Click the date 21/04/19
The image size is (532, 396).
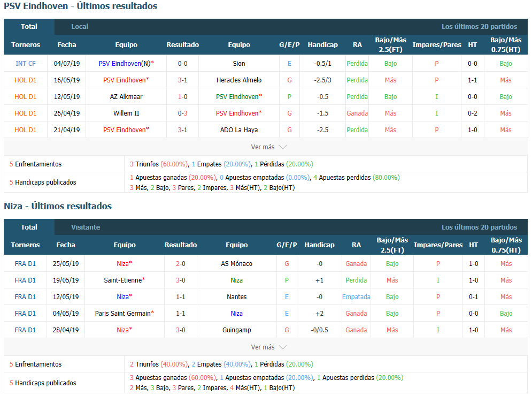coord(67,130)
